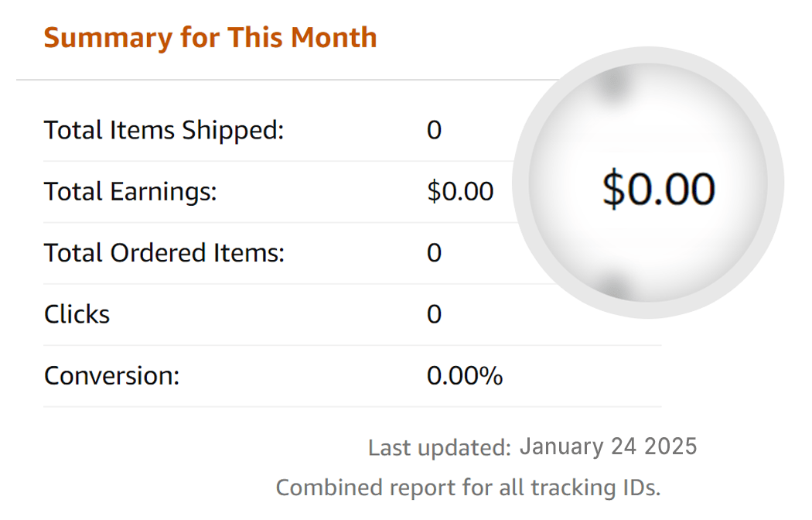Click the divider line under the summary heading
Image resolution: width=812 pixels, height=520 pixels.
(x=290, y=80)
